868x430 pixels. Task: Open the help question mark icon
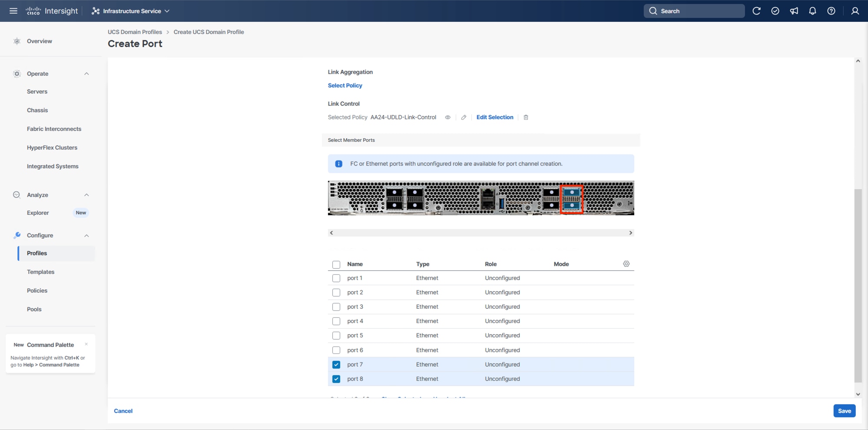point(832,11)
